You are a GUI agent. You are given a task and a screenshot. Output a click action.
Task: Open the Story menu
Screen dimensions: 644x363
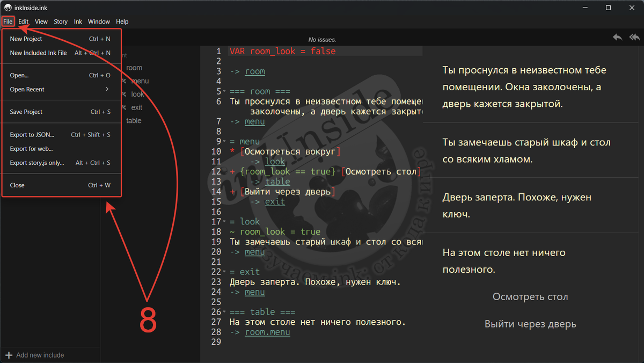pos(61,21)
